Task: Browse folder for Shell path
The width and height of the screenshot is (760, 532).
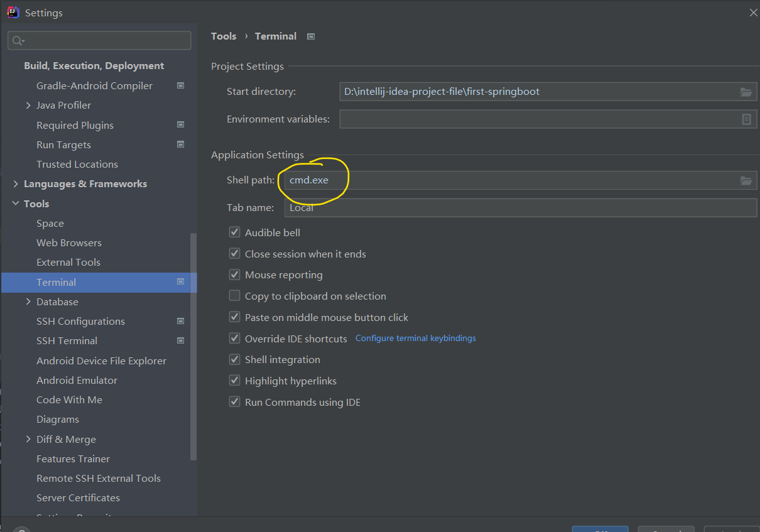Action: coord(746,180)
